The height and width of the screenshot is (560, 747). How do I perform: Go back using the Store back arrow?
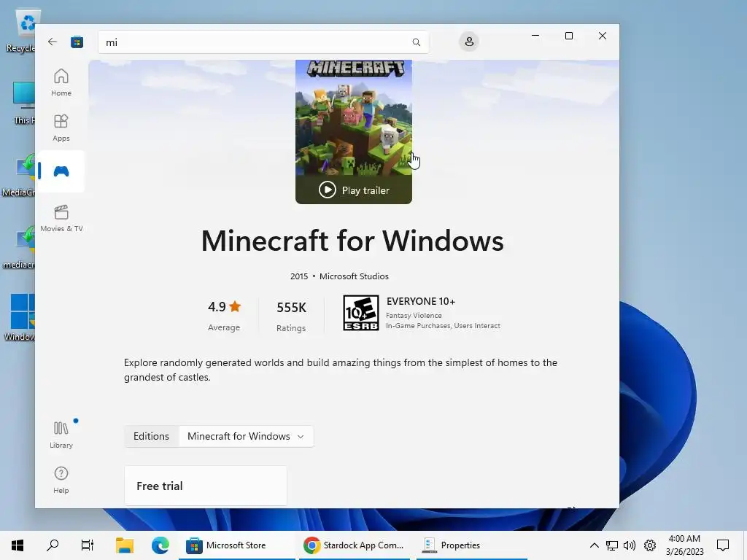pyautogui.click(x=53, y=42)
